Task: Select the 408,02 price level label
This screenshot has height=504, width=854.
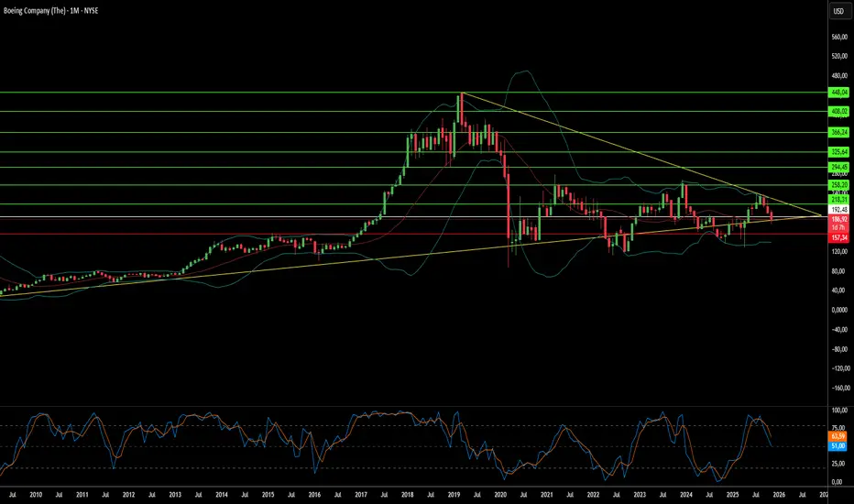Action: (x=838, y=112)
